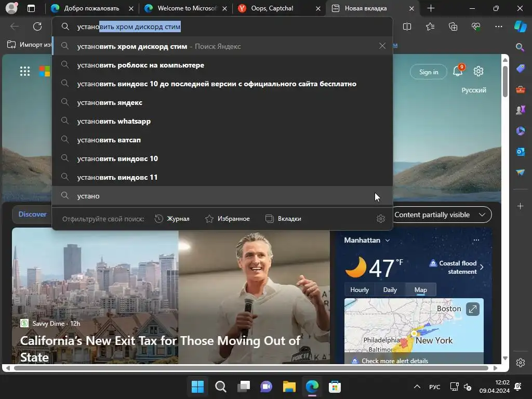Choose suggestion установить роблокс на компьютере
Image resolution: width=532 pixels, height=399 pixels.
222,65
